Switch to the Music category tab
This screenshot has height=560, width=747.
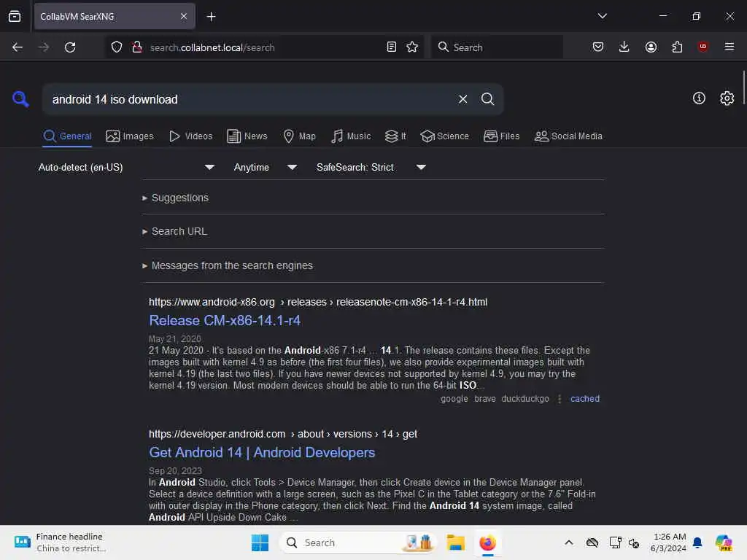(351, 136)
